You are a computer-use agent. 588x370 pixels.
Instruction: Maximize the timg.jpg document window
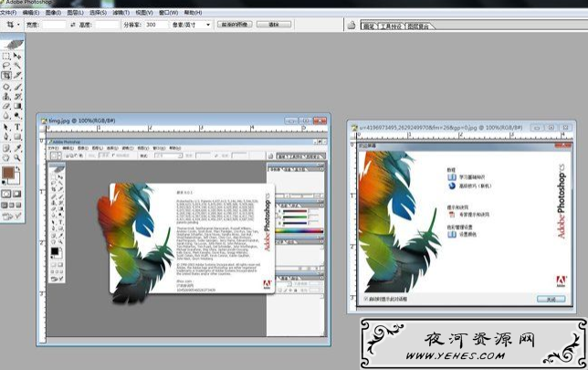306,121
